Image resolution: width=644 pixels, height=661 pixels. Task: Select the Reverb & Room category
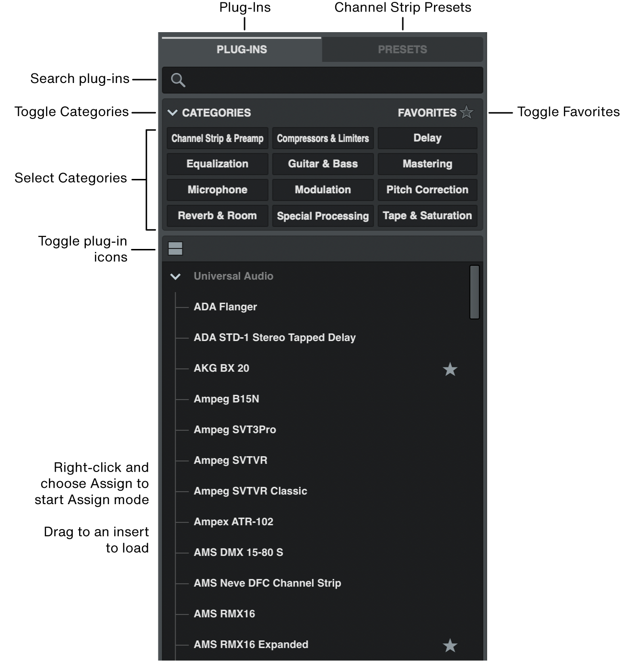pos(217,216)
